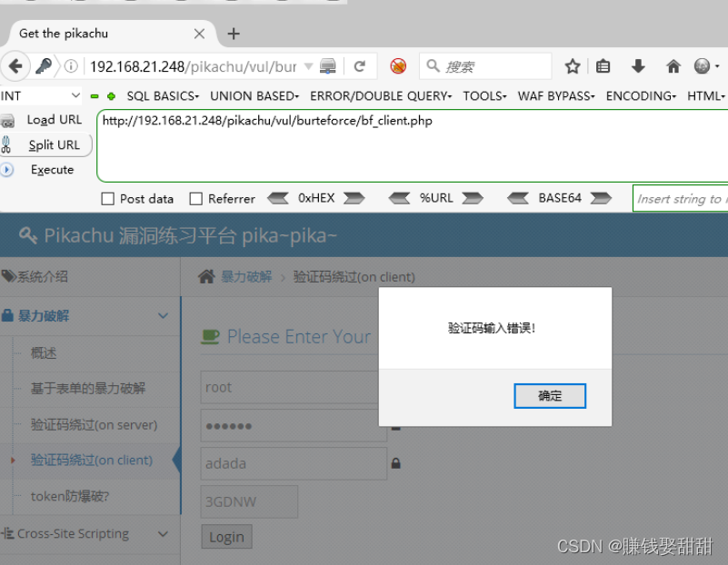Open the INT type dropdown
The image size is (728, 565).
(x=40, y=96)
